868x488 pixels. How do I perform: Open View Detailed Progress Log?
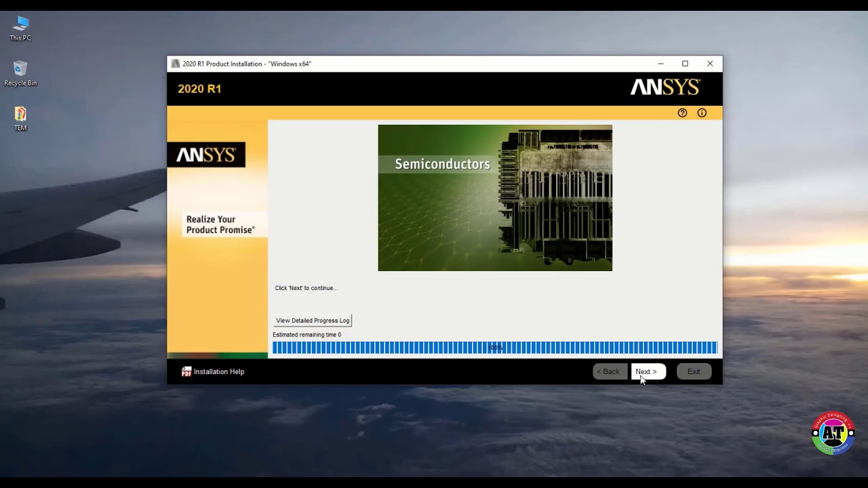(x=313, y=321)
